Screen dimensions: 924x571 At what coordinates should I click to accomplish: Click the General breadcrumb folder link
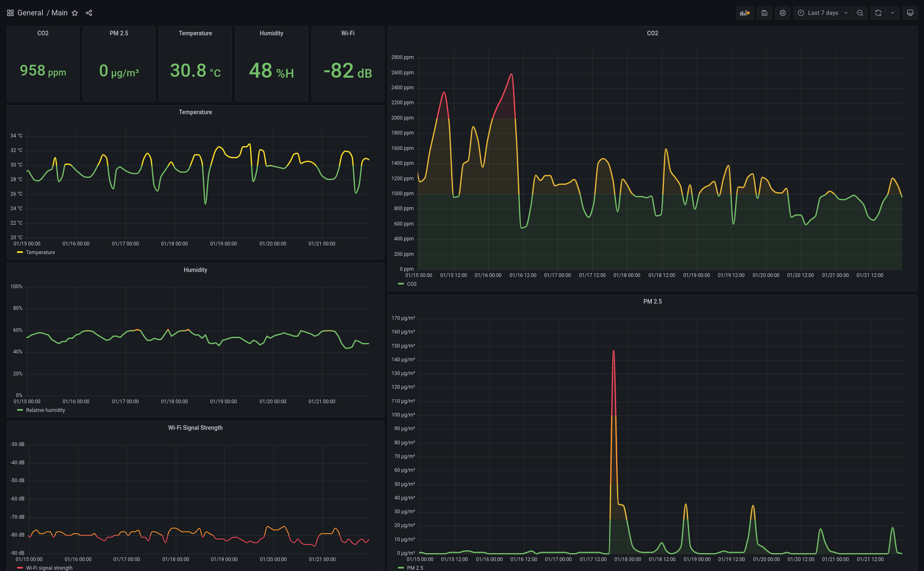point(30,13)
